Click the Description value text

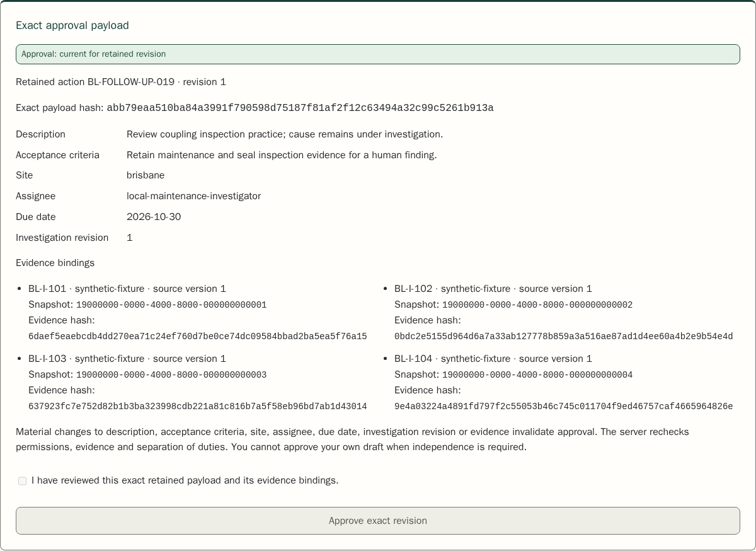pos(285,134)
